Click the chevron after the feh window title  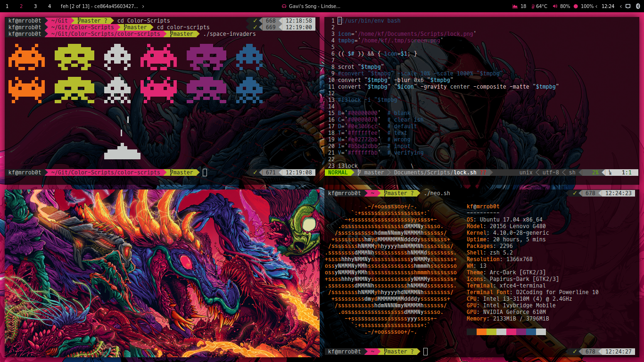(x=143, y=6)
